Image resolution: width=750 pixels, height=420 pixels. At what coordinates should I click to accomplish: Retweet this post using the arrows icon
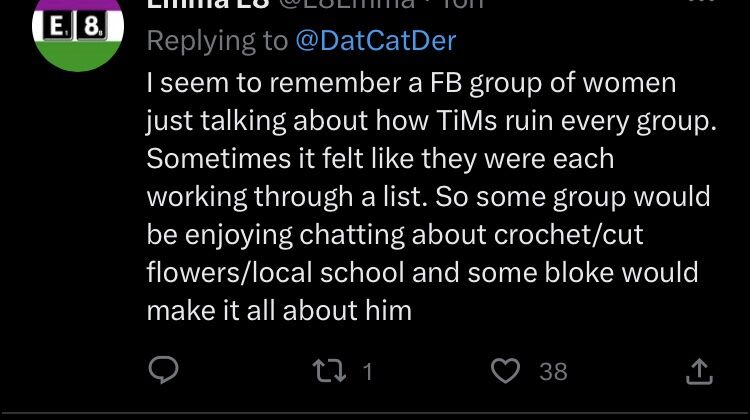coord(329,371)
